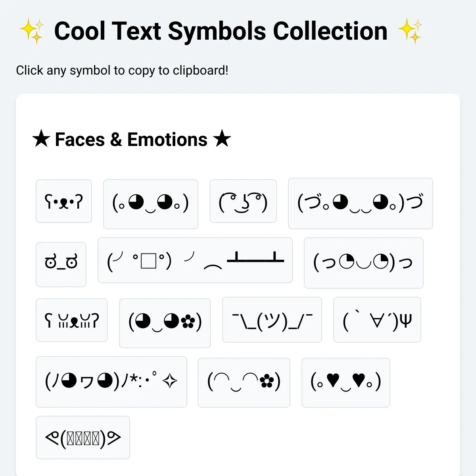Select the sparkle-throwing (ﾉ◕ヮ◕)ﾉ*:･ﾟ✧ face

[111, 382]
